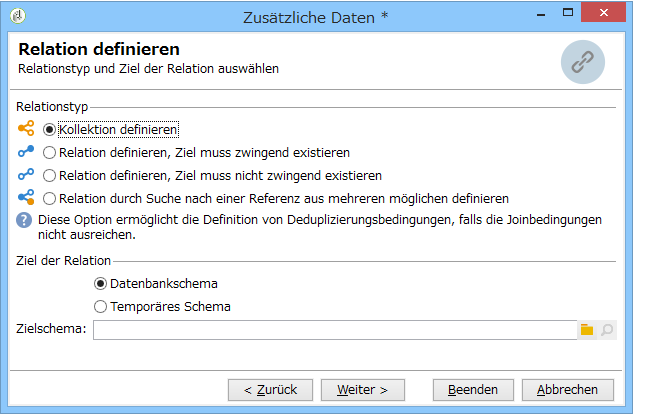651x420 pixels.
Task: Choose the Temporäres Schema option
Action: [100, 307]
